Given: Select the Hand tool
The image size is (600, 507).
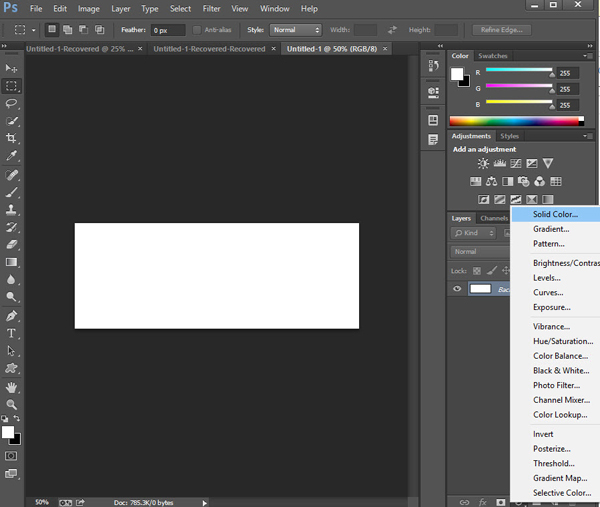Looking at the screenshot, I should (x=12, y=387).
